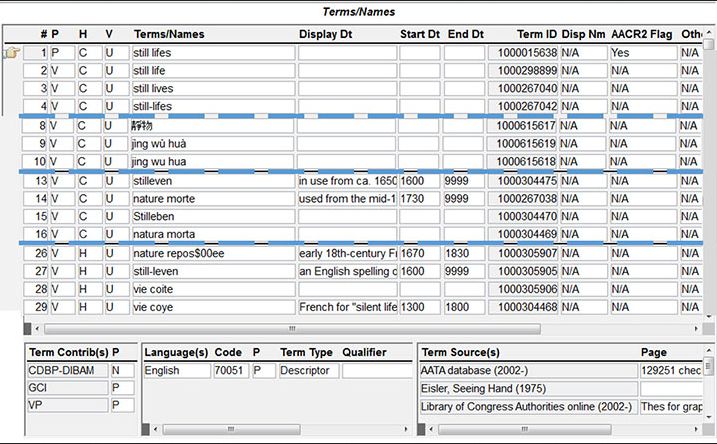Click left arrow of main table horizontal scrollbar
The height and width of the screenshot is (444, 717).
[x=37, y=329]
